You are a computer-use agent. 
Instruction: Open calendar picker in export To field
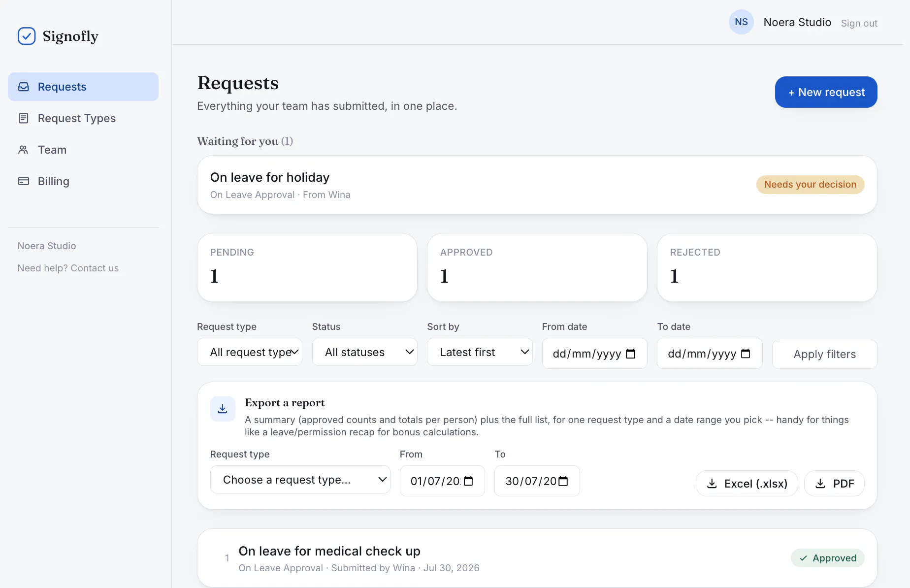(x=563, y=481)
